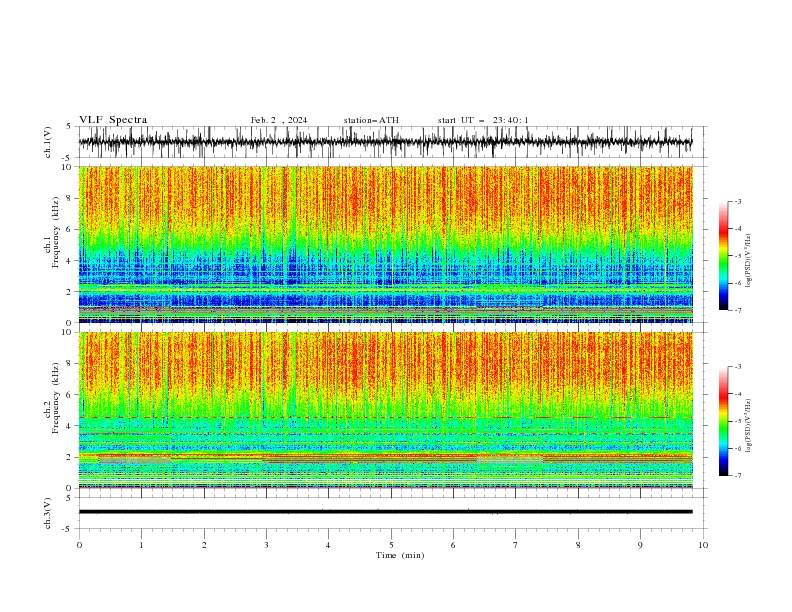The width and height of the screenshot is (792, 612).
Task: Select the 'Feb. 2 , 2024' date label
Action: pos(279,120)
